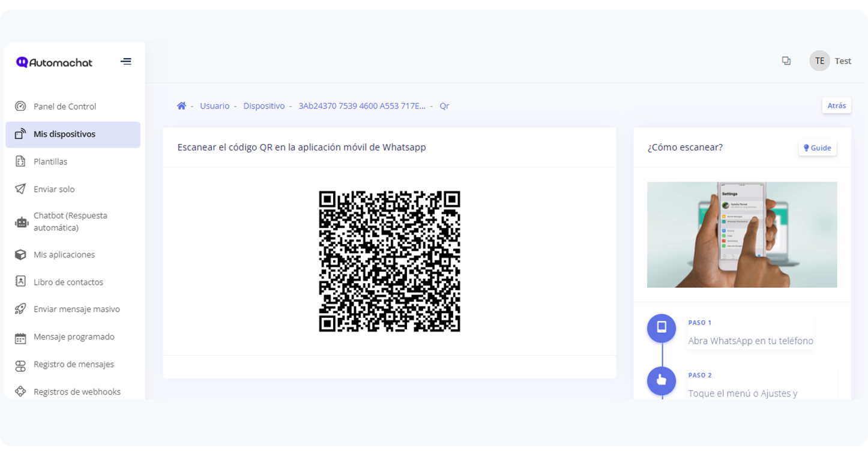The image size is (868, 457).
Task: Click the Mensaje programado calendar icon
Action: point(20,338)
